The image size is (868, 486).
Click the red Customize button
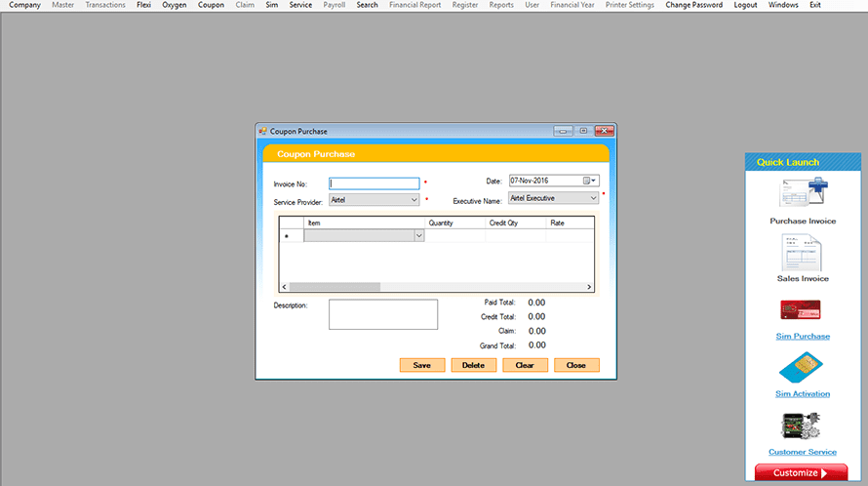point(801,472)
